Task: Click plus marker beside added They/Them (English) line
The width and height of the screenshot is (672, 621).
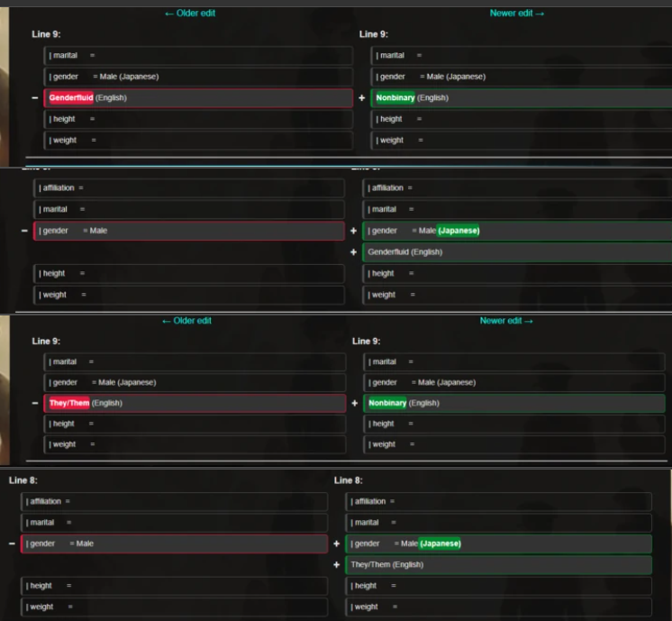Action: (x=337, y=565)
